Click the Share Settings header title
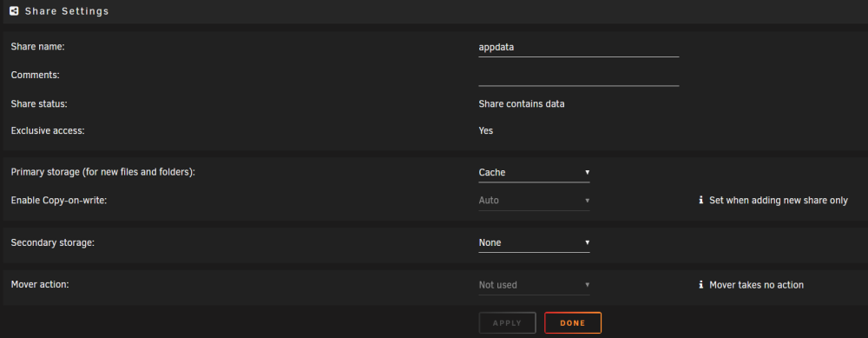Screen dimensions: 868x338 tap(67, 11)
